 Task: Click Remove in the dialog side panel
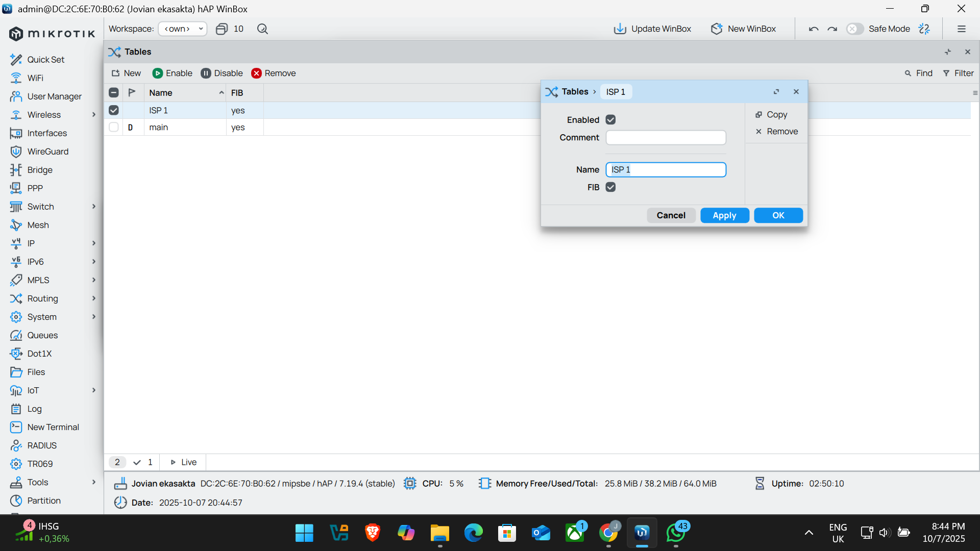776,132
